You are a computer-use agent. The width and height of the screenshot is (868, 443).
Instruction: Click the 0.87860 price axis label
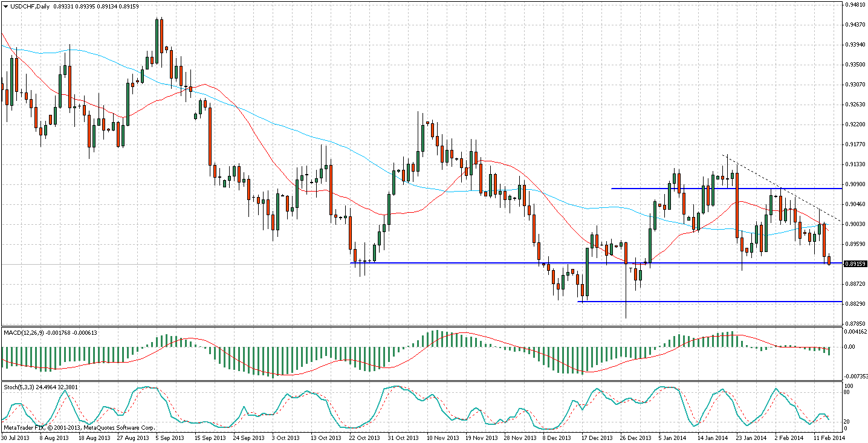pyautogui.click(x=853, y=323)
